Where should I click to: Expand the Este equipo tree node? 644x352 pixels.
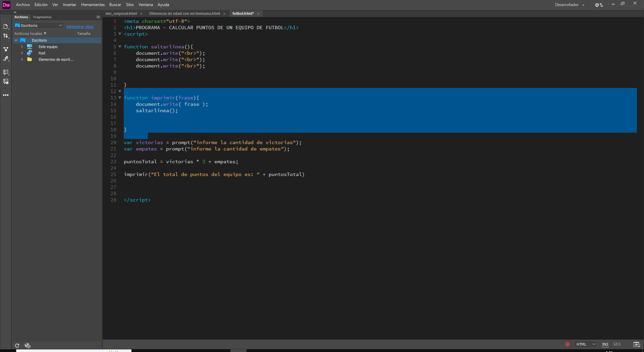coord(22,47)
